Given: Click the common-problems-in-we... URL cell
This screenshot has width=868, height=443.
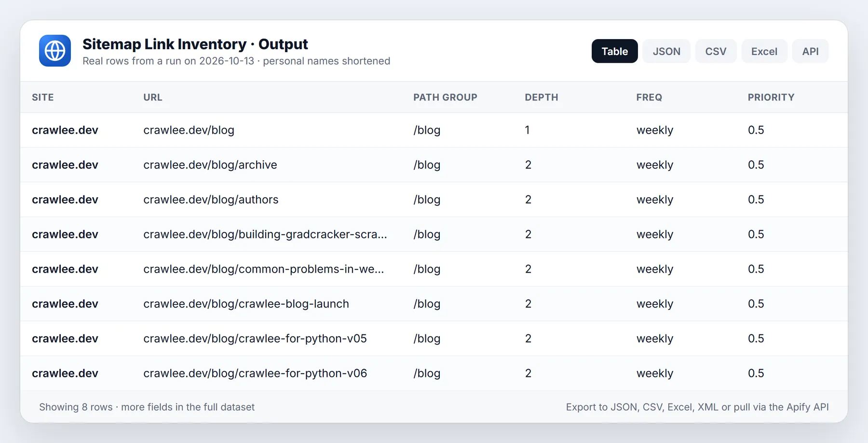Looking at the screenshot, I should 264,269.
